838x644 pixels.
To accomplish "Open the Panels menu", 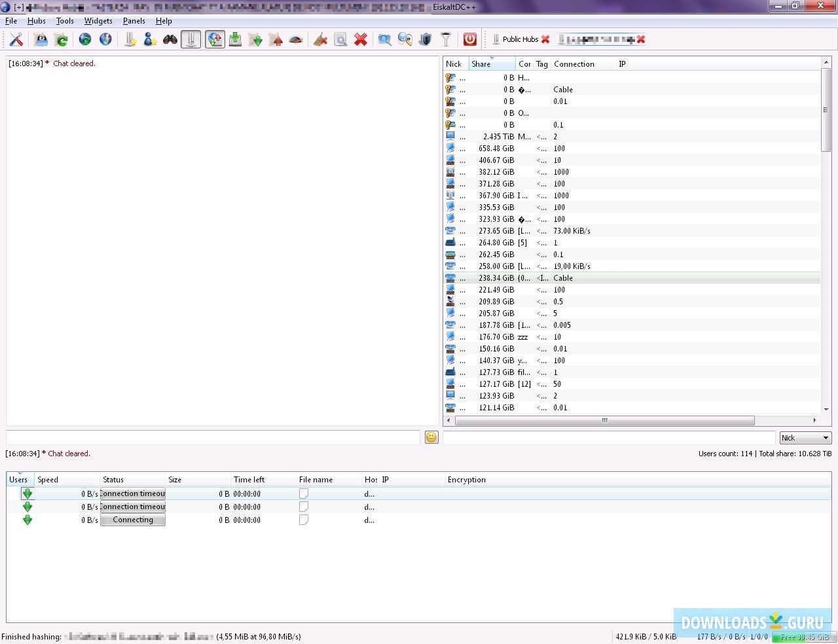I will 134,21.
